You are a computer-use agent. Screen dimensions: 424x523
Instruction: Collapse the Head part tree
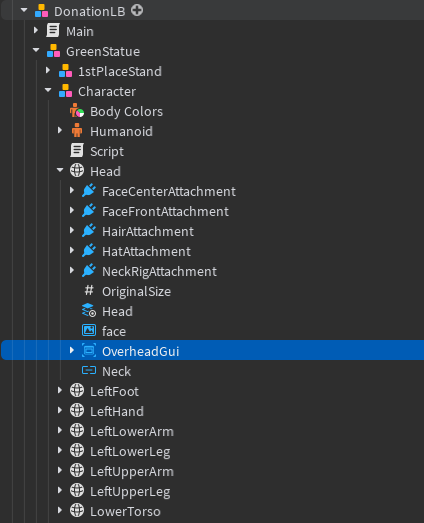click(x=60, y=170)
